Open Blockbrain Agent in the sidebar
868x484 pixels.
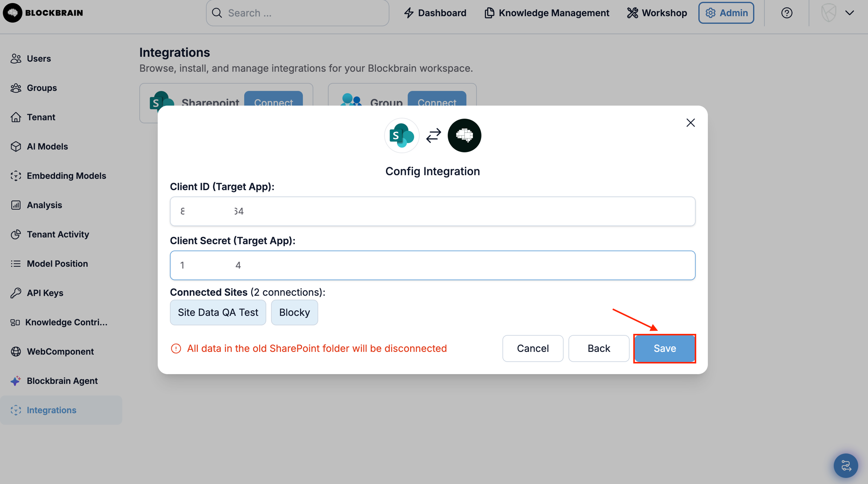(x=62, y=381)
